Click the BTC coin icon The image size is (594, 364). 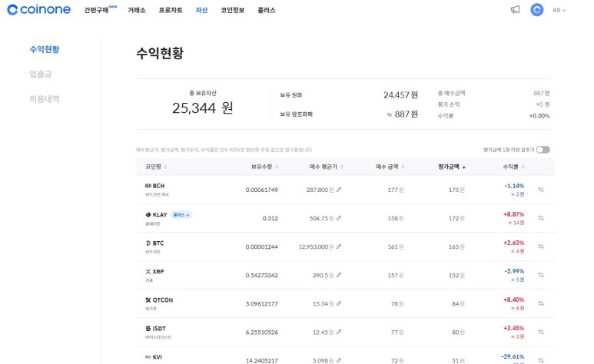pyautogui.click(x=148, y=243)
